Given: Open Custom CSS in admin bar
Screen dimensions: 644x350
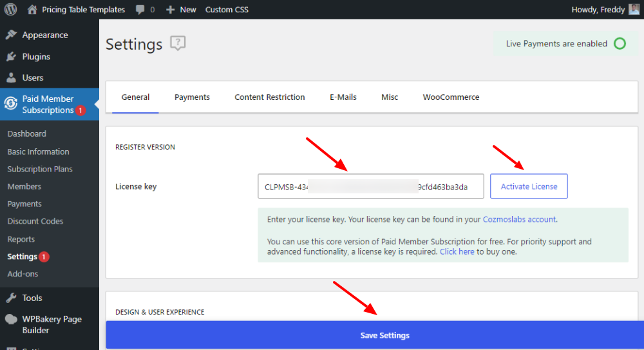Looking at the screenshot, I should click(x=227, y=10).
